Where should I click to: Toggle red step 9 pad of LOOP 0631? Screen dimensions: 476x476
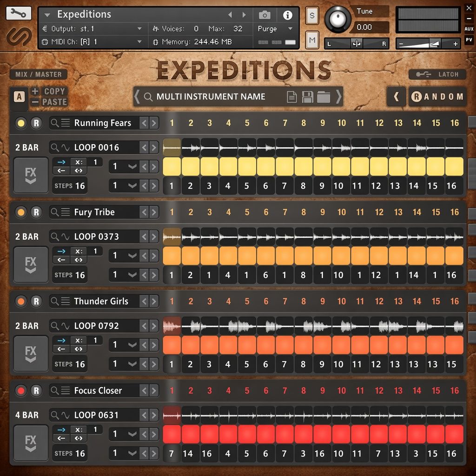323,434
